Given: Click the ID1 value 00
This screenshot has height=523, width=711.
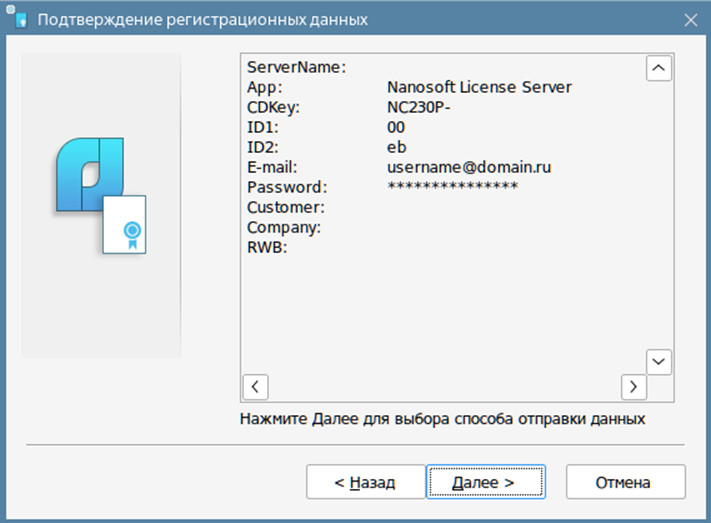Looking at the screenshot, I should point(396,127).
